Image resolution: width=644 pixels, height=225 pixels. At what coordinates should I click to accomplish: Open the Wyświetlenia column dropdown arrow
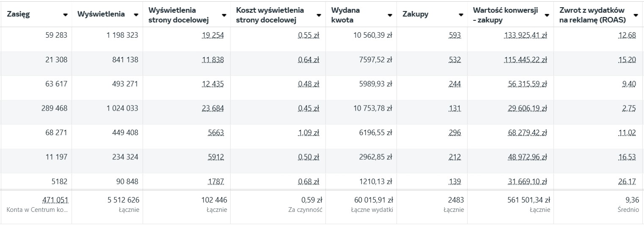tap(136, 14)
